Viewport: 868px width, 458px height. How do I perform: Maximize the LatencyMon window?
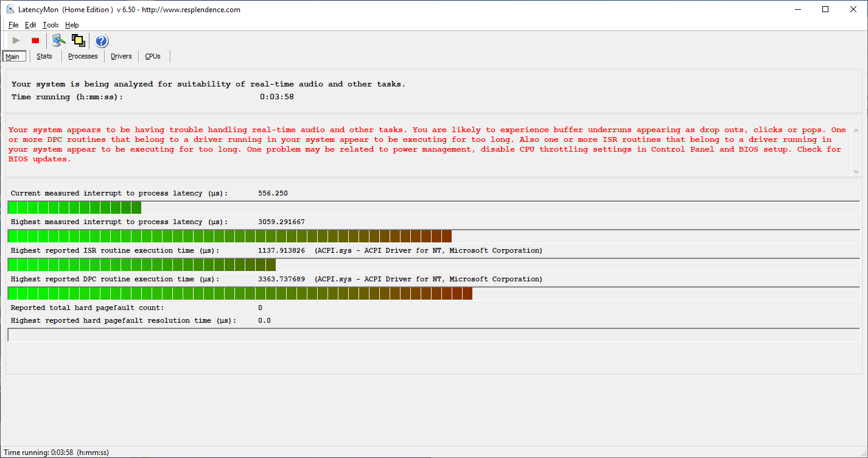(825, 9)
